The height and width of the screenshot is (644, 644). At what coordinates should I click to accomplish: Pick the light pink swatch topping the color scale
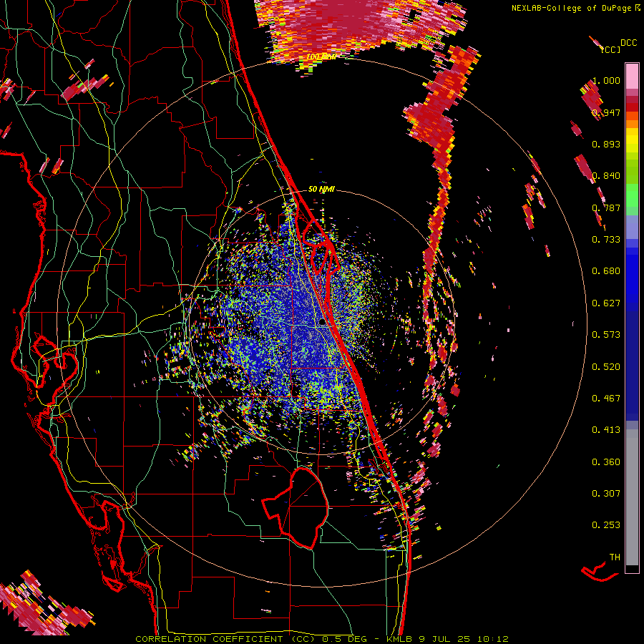click(632, 77)
